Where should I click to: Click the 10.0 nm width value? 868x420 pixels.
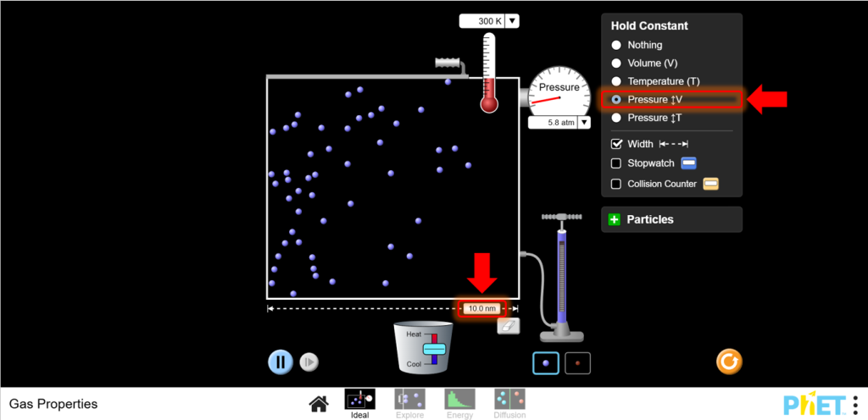(x=481, y=309)
